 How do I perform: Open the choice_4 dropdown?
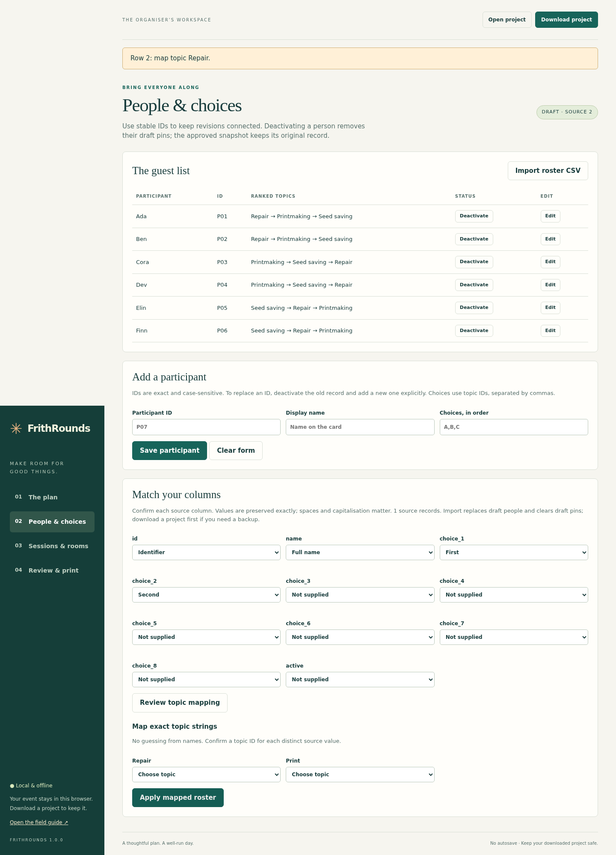click(514, 595)
